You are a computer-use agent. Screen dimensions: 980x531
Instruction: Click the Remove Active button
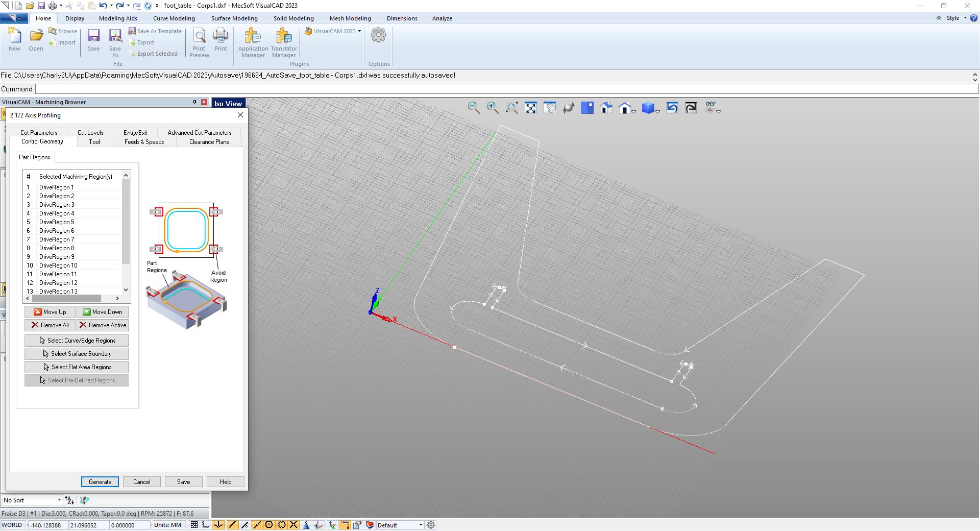(103, 325)
